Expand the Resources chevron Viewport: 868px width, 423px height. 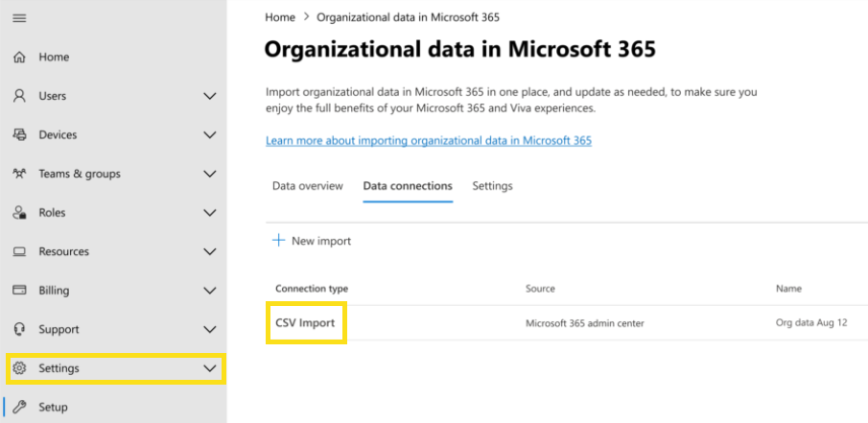click(210, 251)
